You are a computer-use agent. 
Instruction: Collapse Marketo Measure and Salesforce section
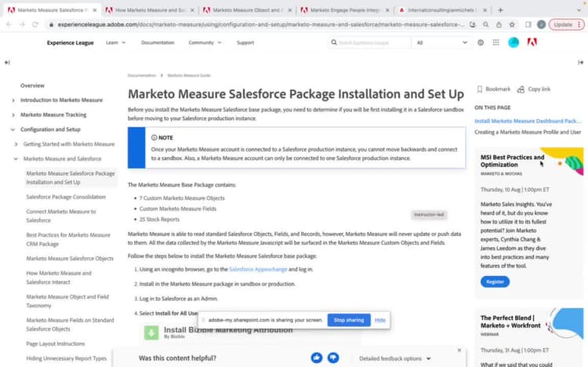16,158
